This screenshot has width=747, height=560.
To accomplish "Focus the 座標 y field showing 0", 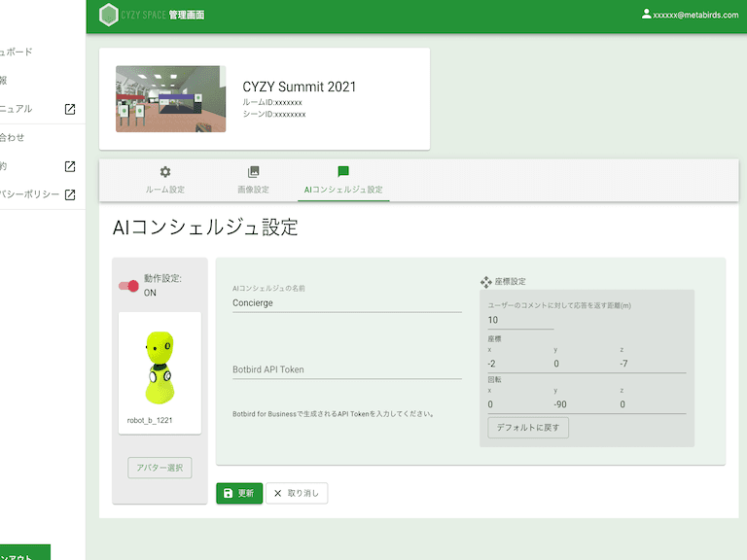I will (x=586, y=364).
